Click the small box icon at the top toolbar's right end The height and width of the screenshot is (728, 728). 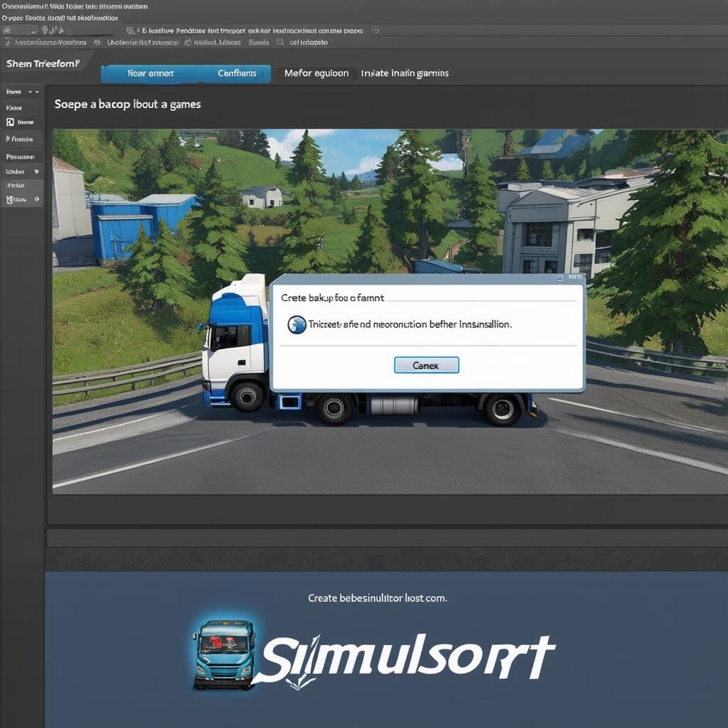[x=376, y=31]
